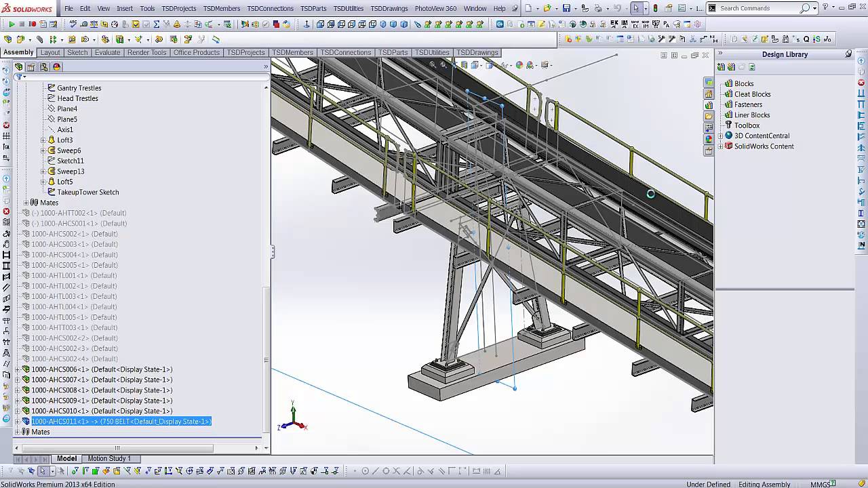Click the red Record/Pause macro icon
The width and height of the screenshot is (868, 488).
(x=32, y=24)
